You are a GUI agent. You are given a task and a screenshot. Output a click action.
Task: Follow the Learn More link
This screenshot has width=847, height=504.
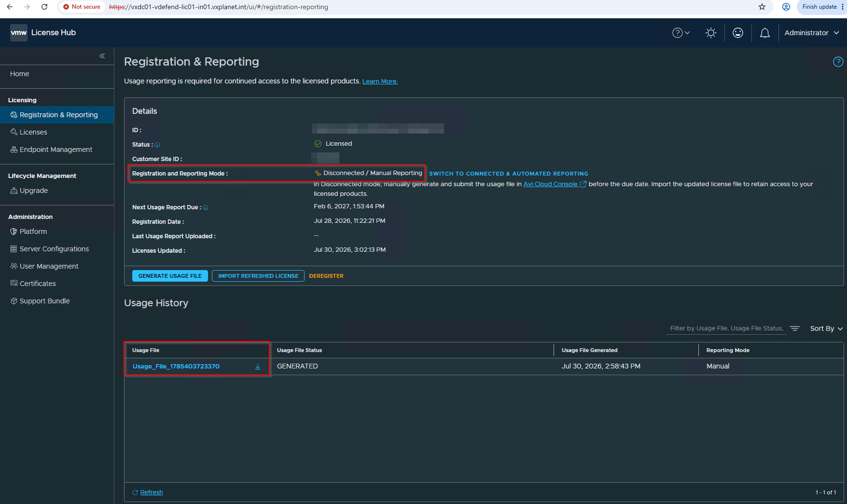(x=380, y=82)
